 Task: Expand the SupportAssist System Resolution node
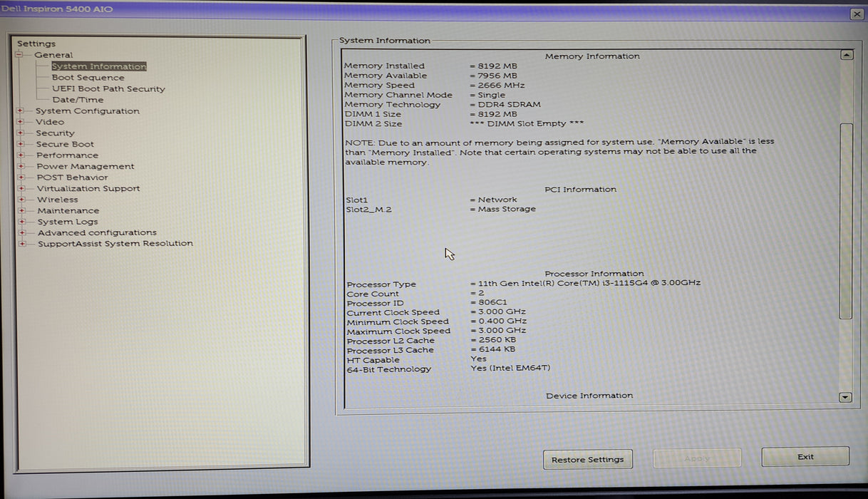click(22, 243)
